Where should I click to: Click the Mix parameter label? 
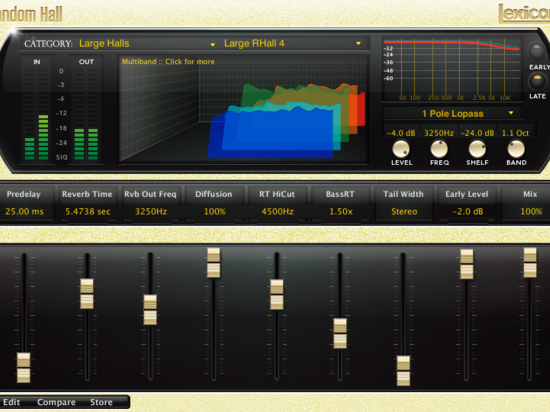[530, 194]
